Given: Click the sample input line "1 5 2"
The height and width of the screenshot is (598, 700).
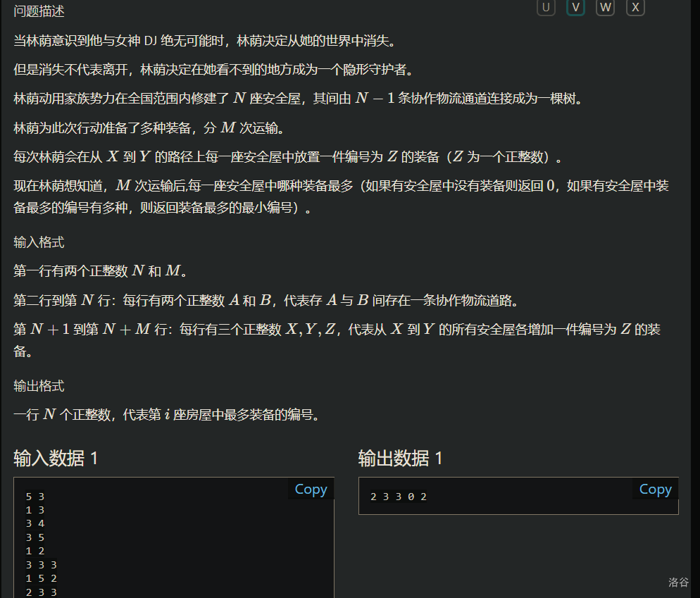Looking at the screenshot, I should coord(41,578).
